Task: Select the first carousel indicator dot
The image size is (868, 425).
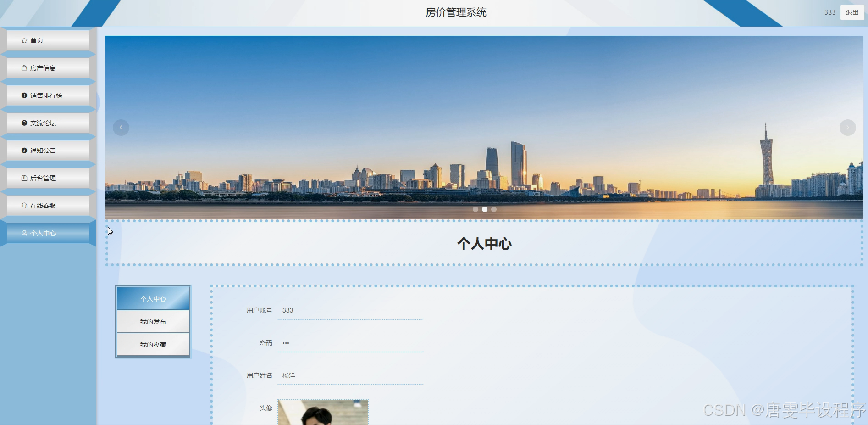Action: coord(475,209)
